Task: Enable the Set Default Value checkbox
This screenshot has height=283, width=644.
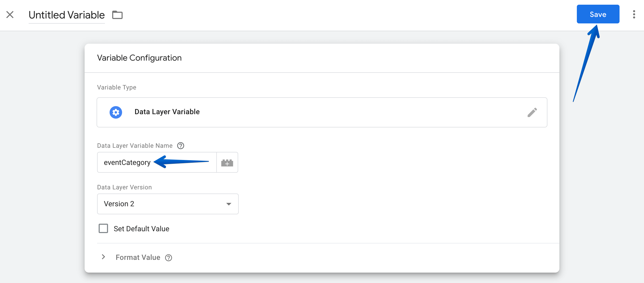Action: pos(103,228)
